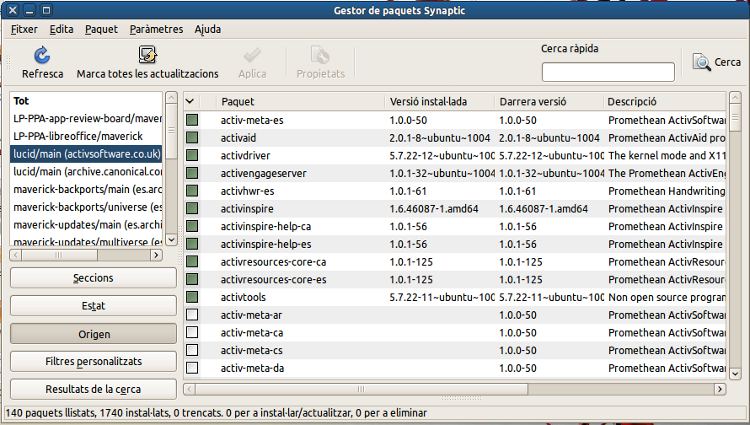Open the Edita menu
This screenshot has height=425, width=750.
pyautogui.click(x=61, y=29)
